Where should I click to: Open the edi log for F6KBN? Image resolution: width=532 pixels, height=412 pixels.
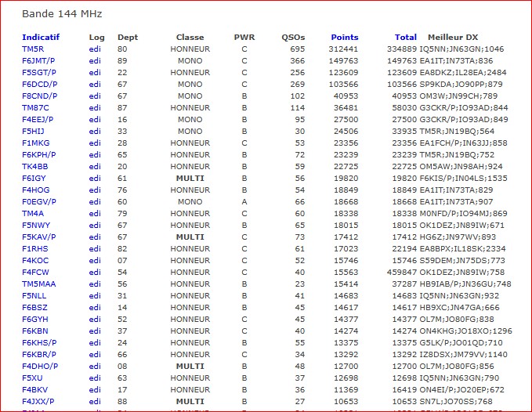click(95, 331)
